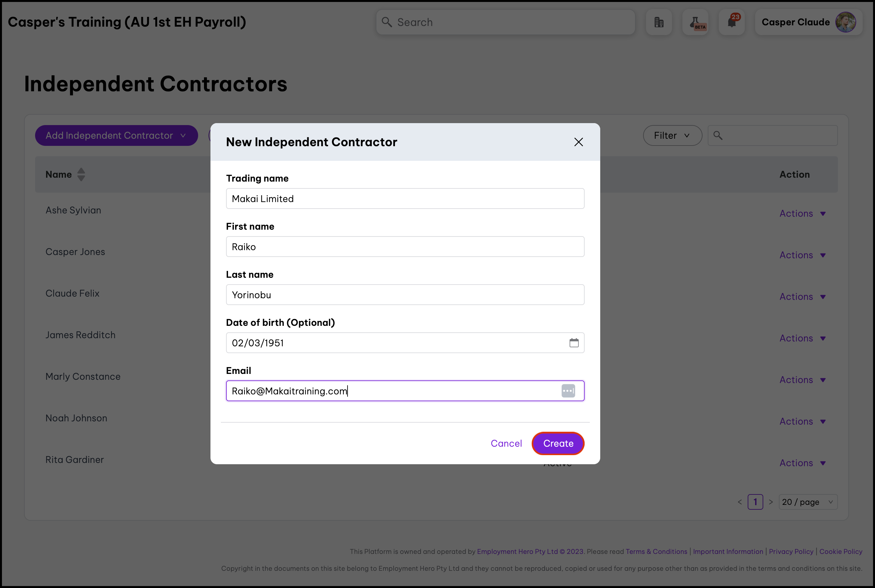
Task: Expand Actions menu for Ashe Sylvian
Action: tap(803, 213)
